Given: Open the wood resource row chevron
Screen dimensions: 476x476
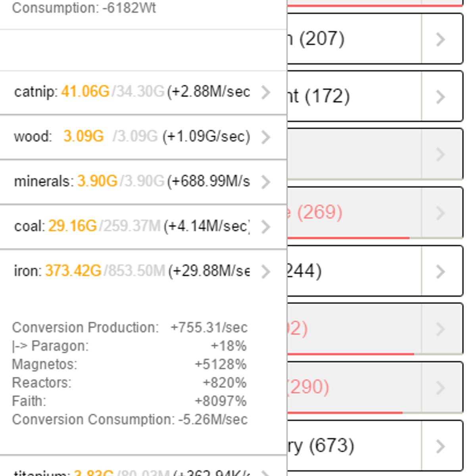Looking at the screenshot, I should tap(266, 137).
